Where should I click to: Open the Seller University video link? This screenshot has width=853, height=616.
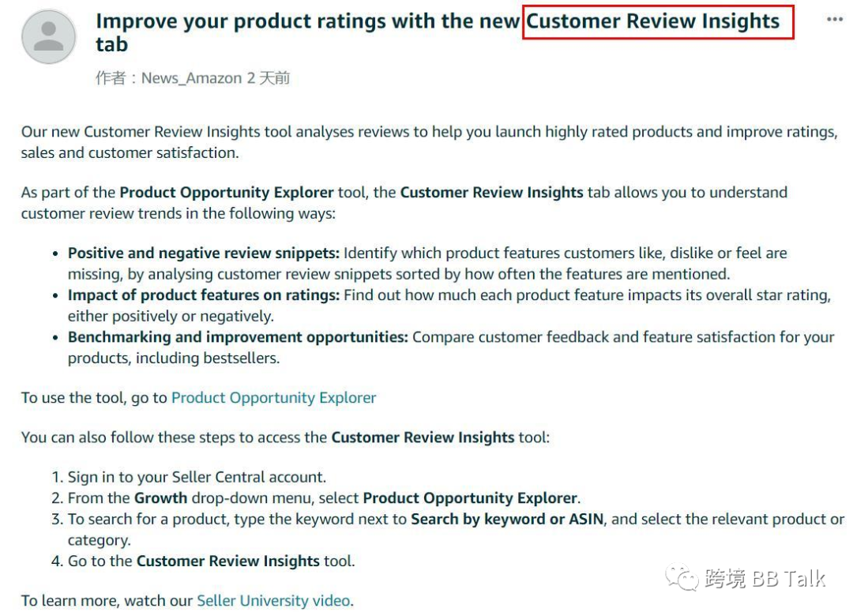(x=273, y=601)
